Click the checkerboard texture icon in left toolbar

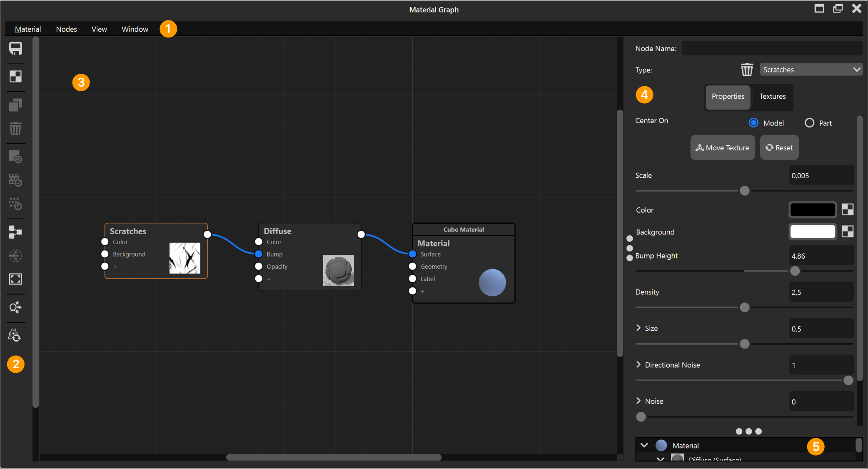(16, 77)
